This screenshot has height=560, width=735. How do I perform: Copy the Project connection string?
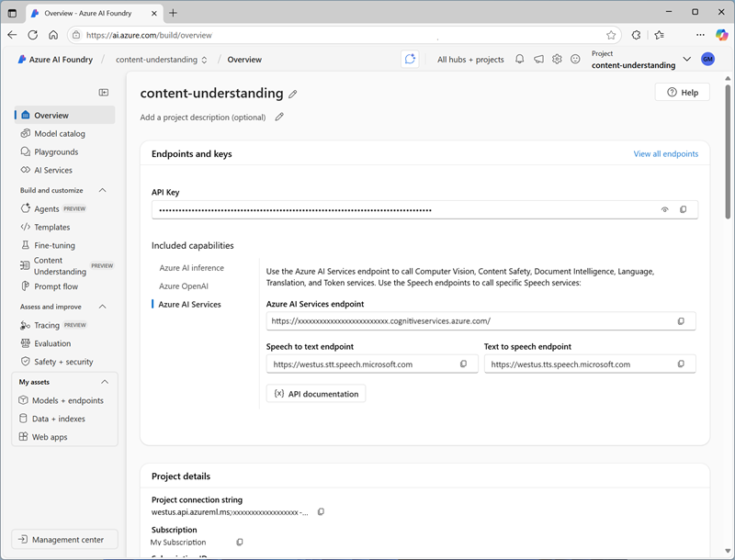pyautogui.click(x=321, y=511)
